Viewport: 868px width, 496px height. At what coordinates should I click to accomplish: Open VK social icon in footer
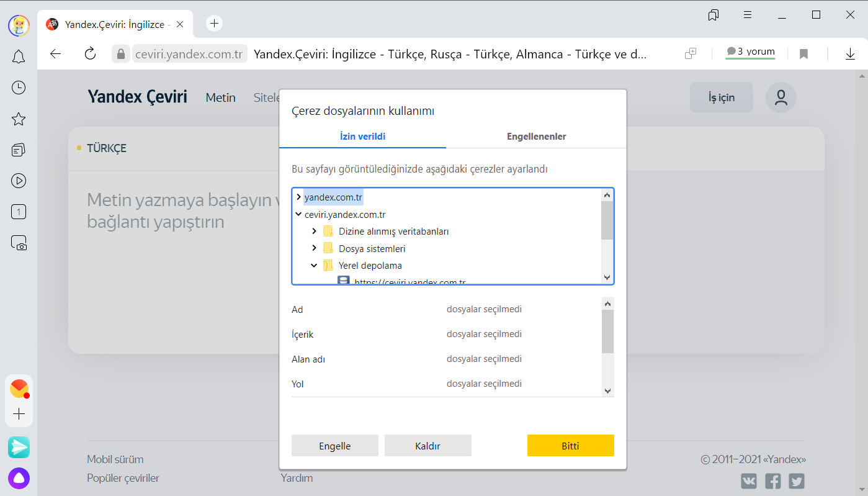(749, 480)
